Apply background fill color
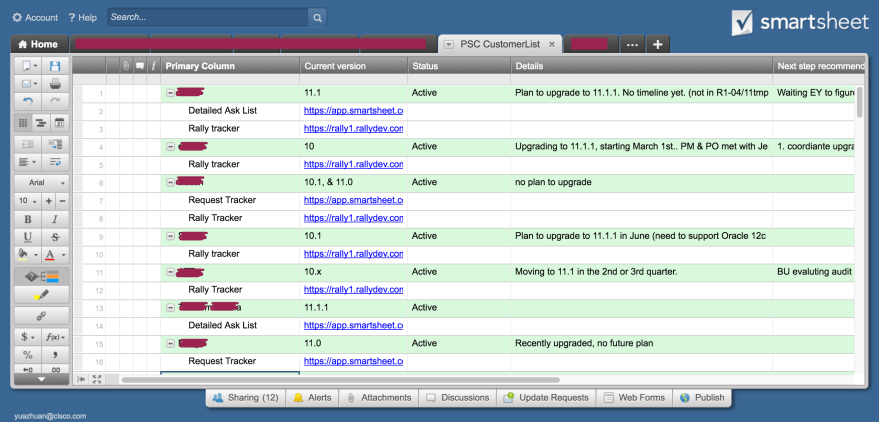The image size is (879, 422). coord(23,255)
